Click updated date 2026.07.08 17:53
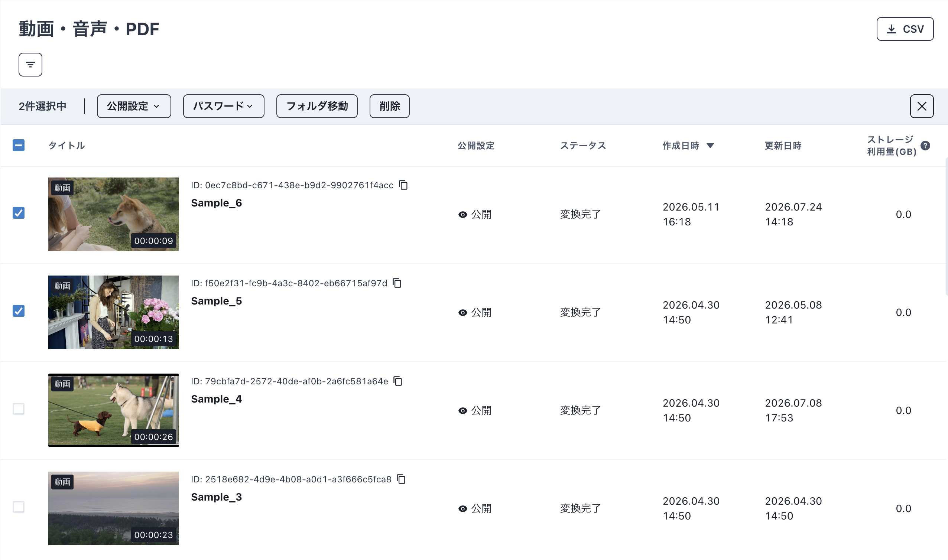The height and width of the screenshot is (560, 948). click(793, 411)
